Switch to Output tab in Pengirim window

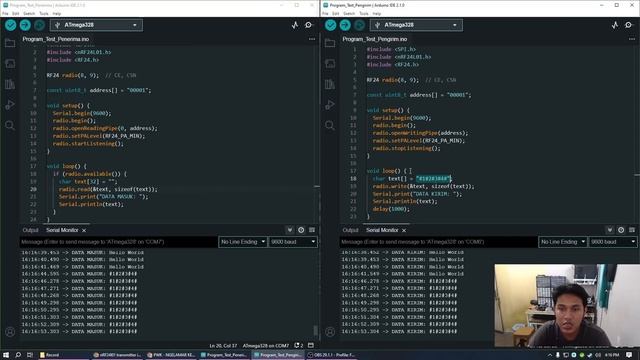[350, 230]
